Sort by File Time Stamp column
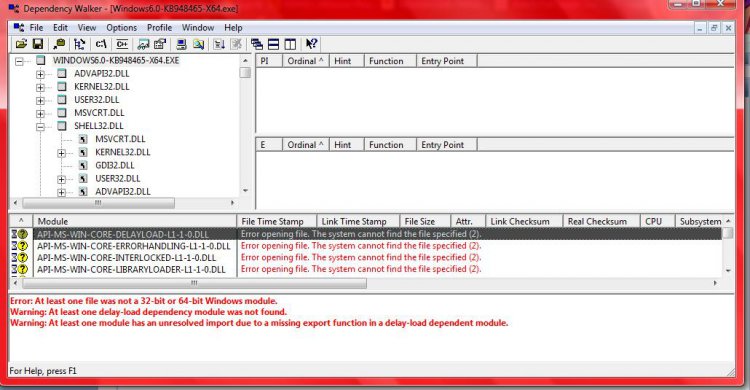750x390 pixels. 276,221
